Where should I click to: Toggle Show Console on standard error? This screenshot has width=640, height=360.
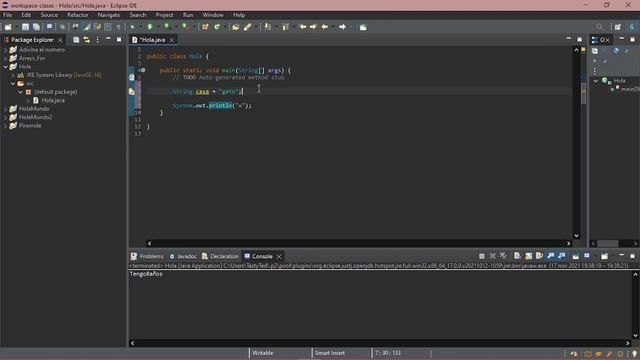tap(562, 256)
